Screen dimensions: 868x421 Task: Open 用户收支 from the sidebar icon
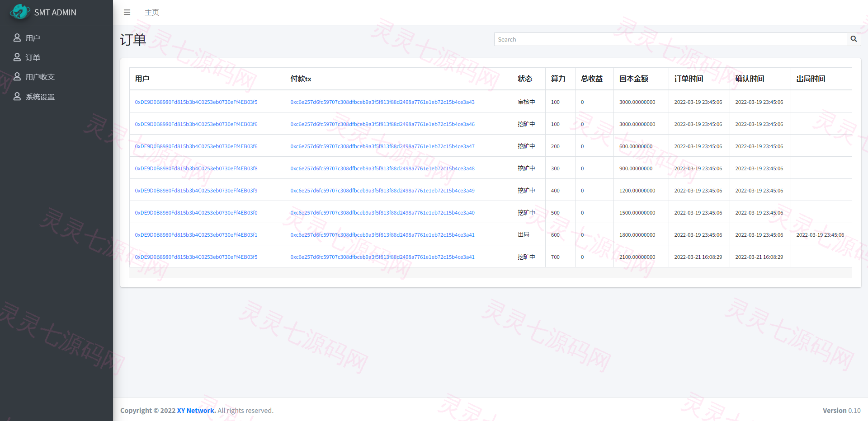[17, 76]
